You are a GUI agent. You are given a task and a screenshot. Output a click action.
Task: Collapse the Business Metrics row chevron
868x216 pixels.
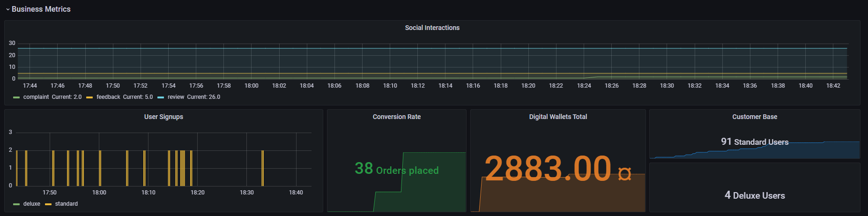point(7,9)
